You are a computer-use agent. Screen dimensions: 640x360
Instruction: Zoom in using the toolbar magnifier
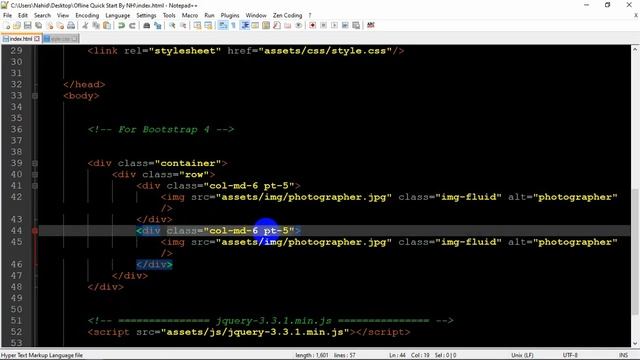(172, 25)
